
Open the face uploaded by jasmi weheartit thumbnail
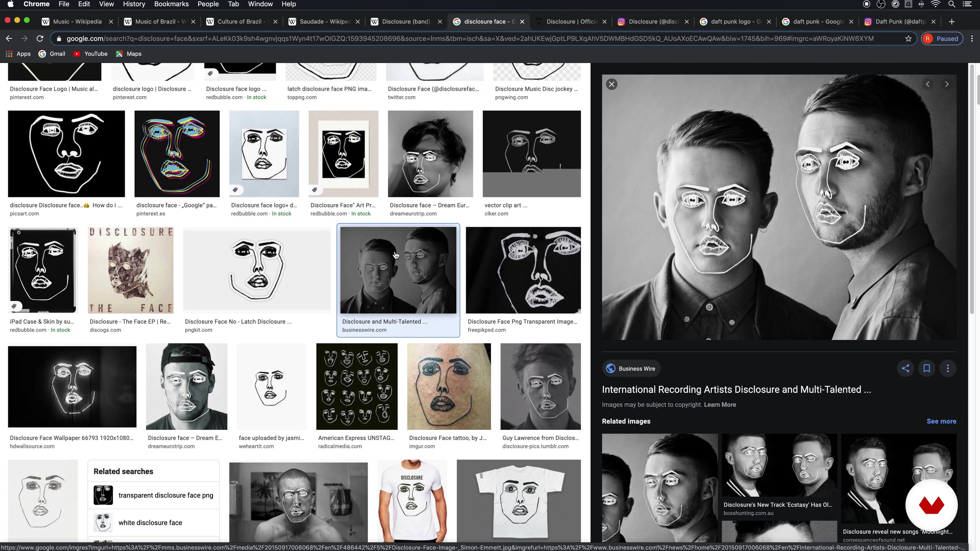tap(272, 386)
